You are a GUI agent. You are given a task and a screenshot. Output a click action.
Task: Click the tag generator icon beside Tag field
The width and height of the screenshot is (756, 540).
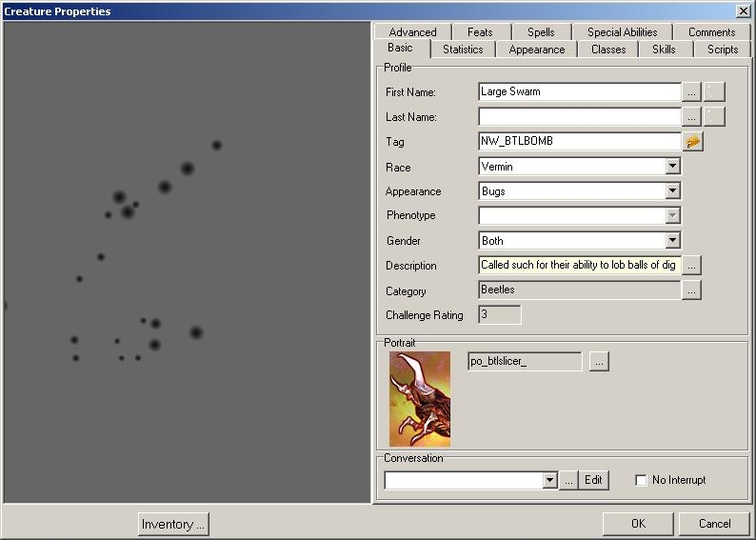coord(692,142)
